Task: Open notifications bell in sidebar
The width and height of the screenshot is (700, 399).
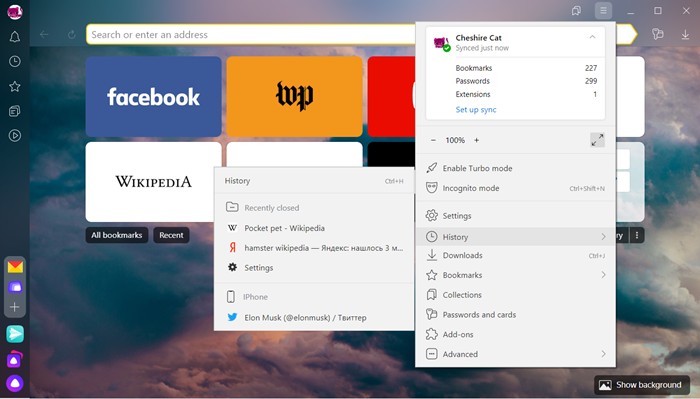Action: [15, 37]
